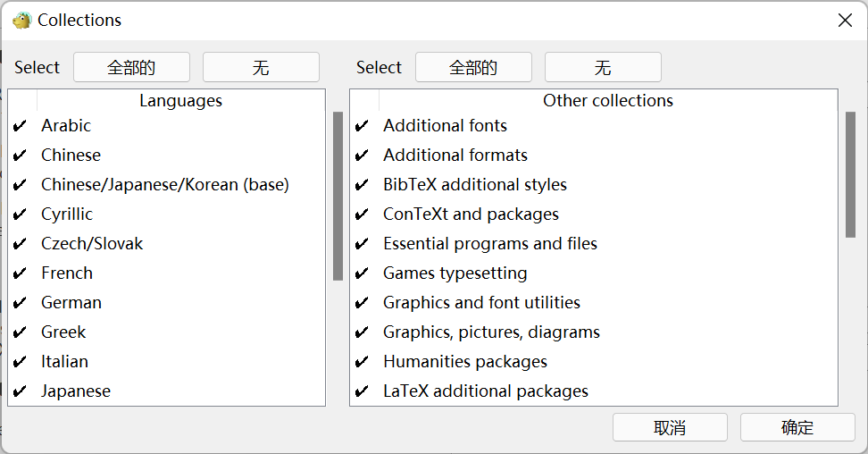Toggle the Japanese checkmark
The image size is (868, 454).
(x=20, y=391)
